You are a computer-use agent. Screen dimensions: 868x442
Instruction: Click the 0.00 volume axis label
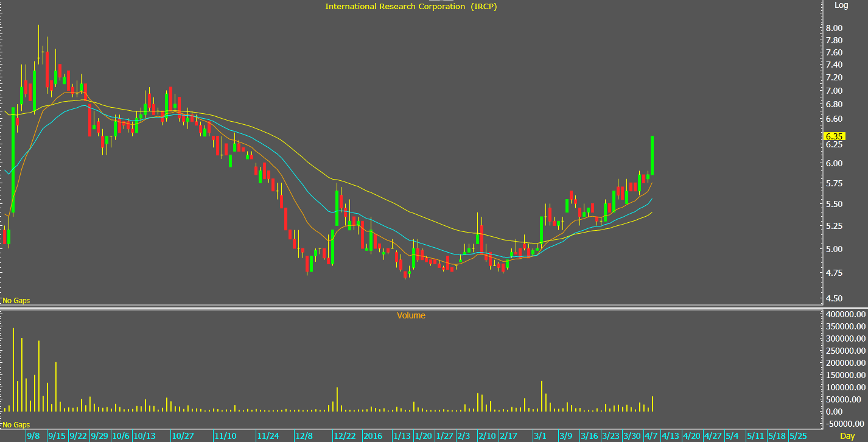tap(835, 412)
